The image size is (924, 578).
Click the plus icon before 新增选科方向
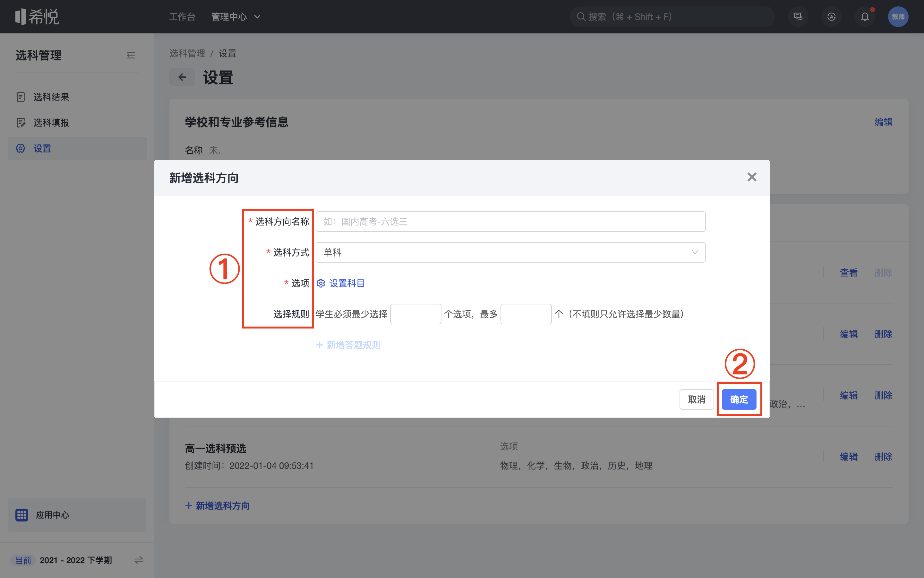pyautogui.click(x=189, y=506)
